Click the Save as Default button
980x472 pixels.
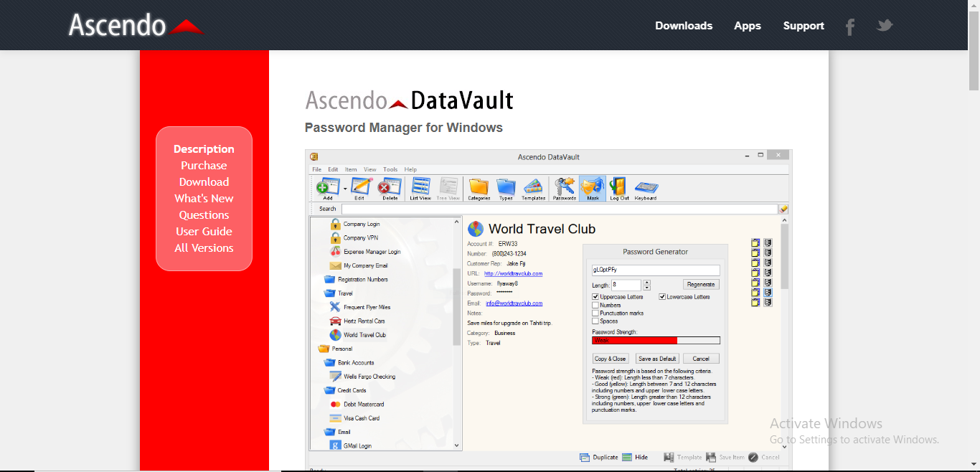(x=657, y=359)
